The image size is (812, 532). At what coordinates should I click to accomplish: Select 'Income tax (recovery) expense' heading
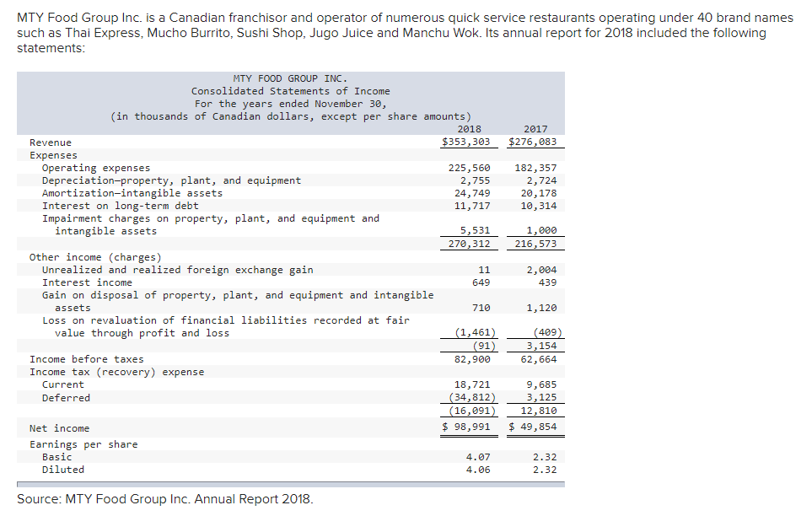[116, 373]
